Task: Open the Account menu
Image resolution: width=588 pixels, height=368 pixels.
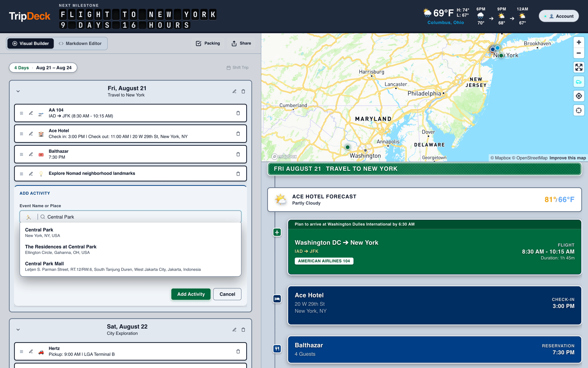Action: tap(559, 16)
